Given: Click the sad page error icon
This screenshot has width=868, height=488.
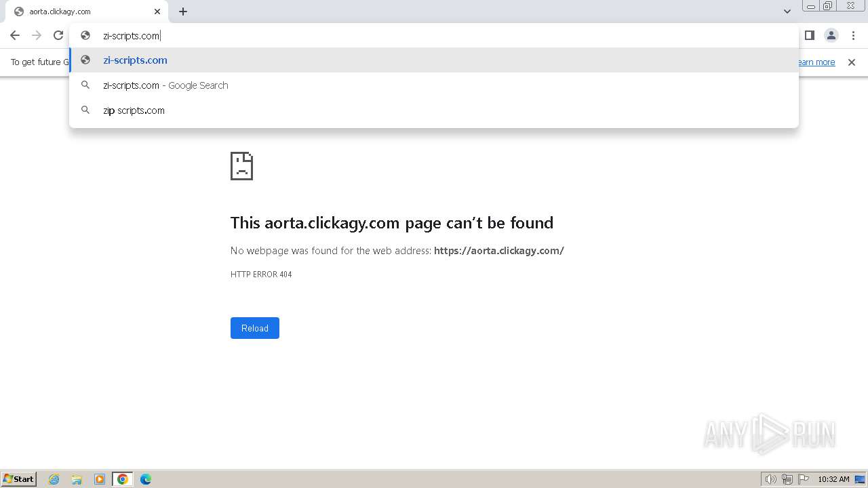Looking at the screenshot, I should pos(242,166).
